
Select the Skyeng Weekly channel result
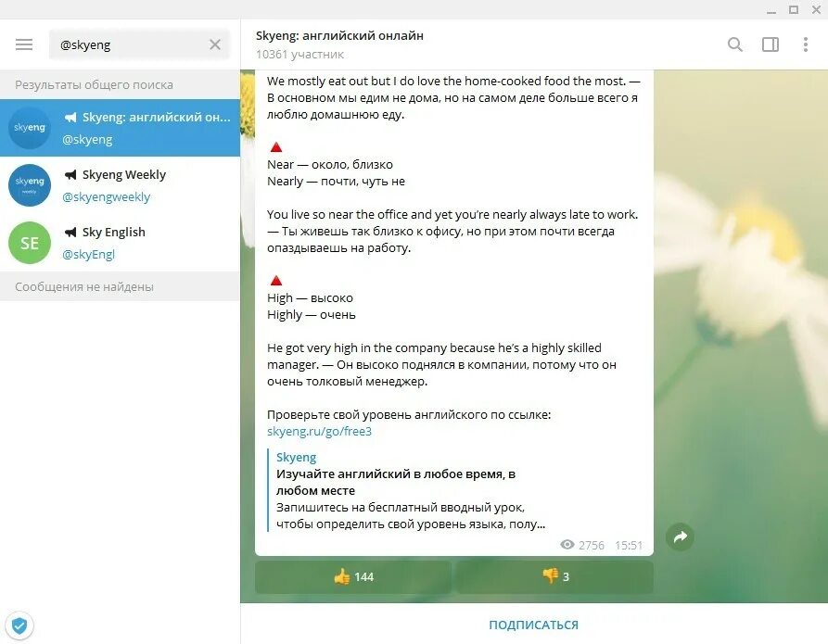pyautogui.click(x=120, y=185)
